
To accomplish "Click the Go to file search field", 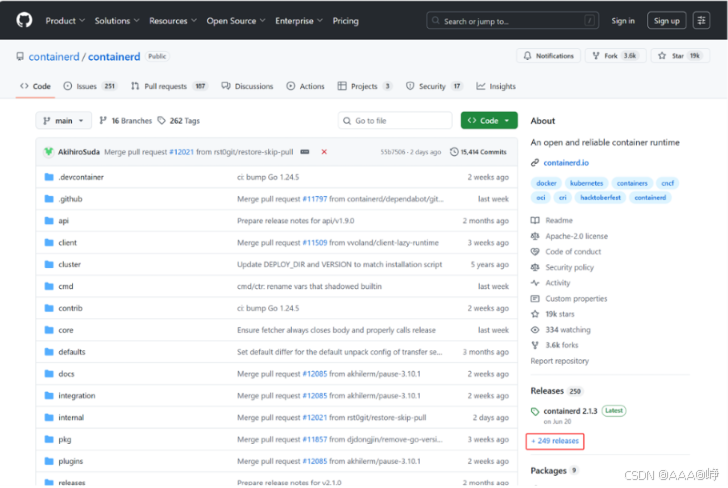I will point(395,121).
